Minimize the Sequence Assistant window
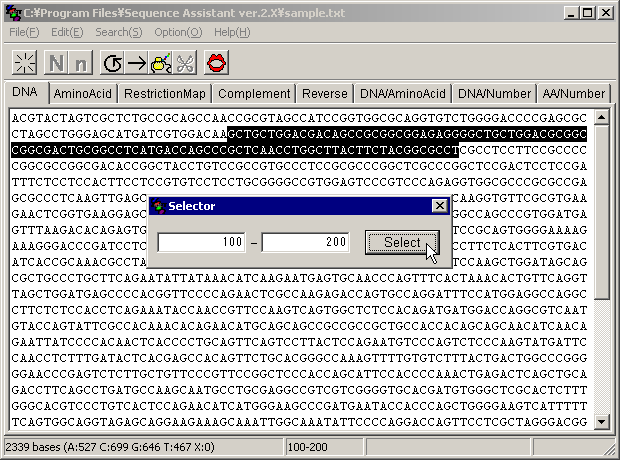 571,13
